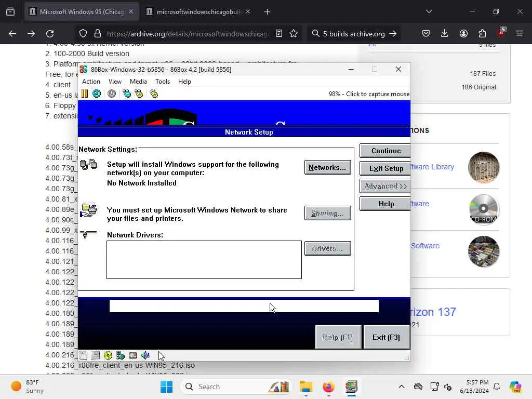532x399 pixels.
Task: Open Pocket save icon in Firefox
Action: (426, 34)
